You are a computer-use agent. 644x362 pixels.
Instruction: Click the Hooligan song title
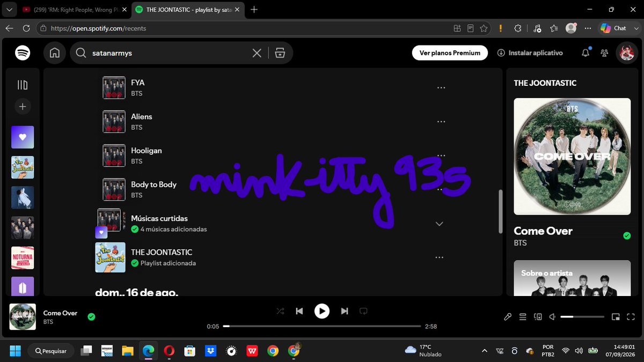147,151
